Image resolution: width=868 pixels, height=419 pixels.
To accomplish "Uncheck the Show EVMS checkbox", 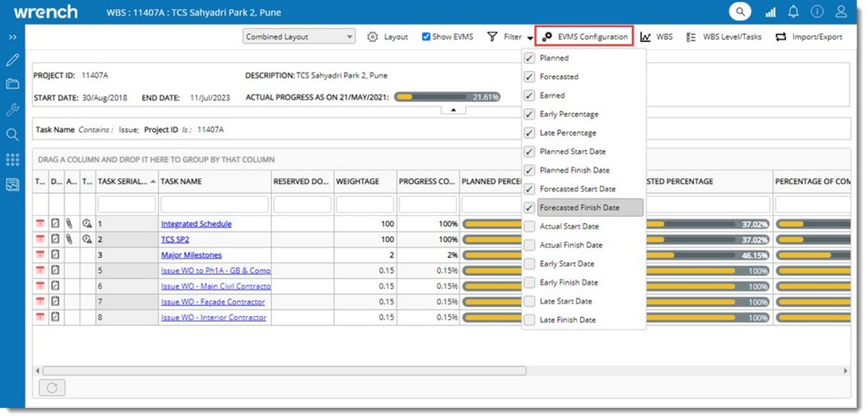I will (426, 37).
